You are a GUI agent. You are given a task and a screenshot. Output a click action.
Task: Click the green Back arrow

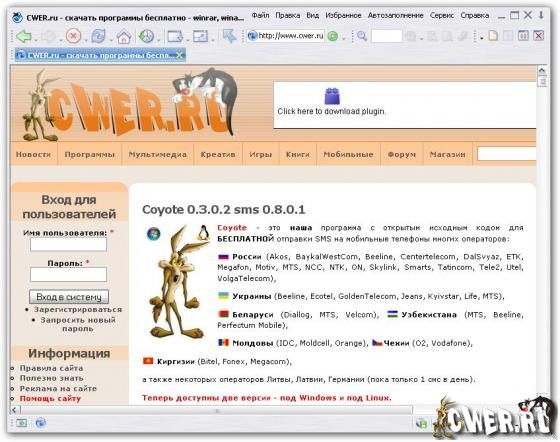[x=24, y=36]
